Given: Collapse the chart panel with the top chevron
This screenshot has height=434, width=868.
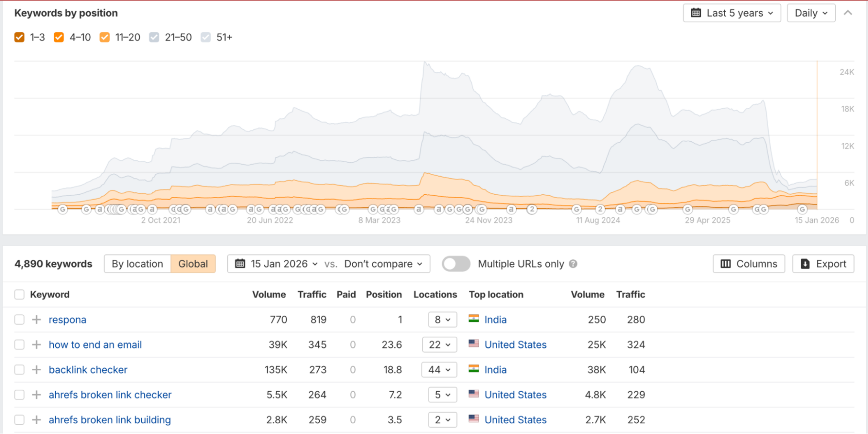Looking at the screenshot, I should pos(848,13).
